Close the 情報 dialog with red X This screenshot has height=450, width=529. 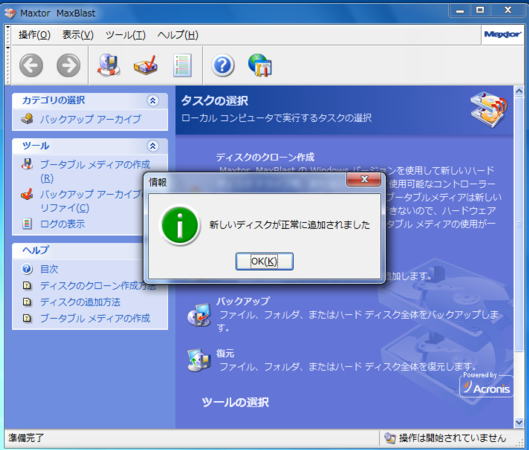[364, 179]
